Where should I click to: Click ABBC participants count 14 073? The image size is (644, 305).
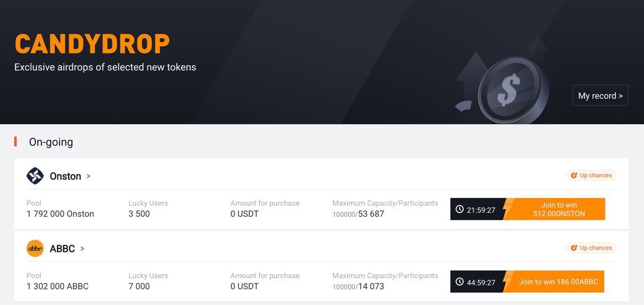tap(371, 286)
